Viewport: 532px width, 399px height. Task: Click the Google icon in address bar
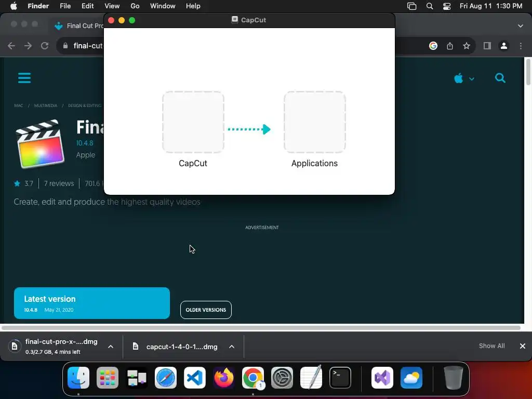(x=433, y=46)
